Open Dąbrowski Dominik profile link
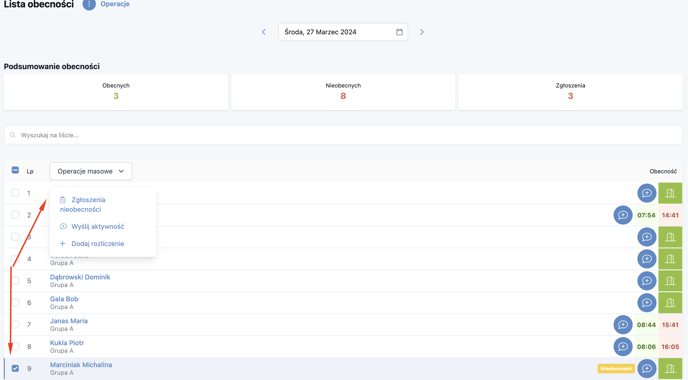Image resolution: width=688 pixels, height=380 pixels. tap(80, 277)
